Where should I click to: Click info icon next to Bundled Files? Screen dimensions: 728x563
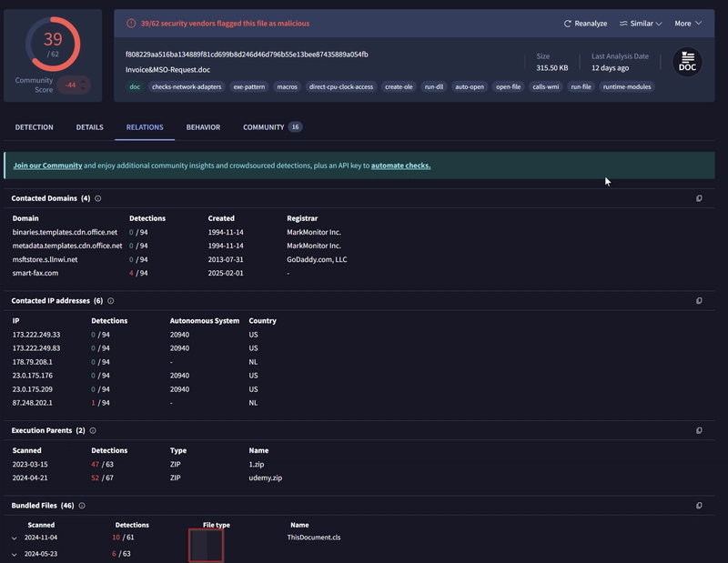(82, 506)
